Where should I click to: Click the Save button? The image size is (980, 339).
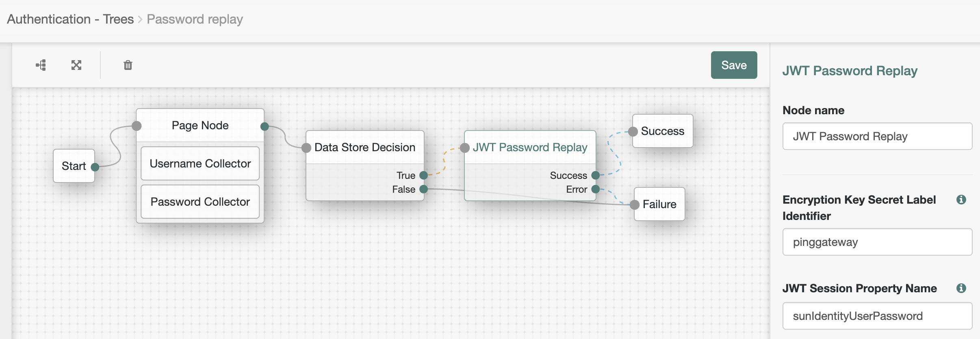pos(734,65)
